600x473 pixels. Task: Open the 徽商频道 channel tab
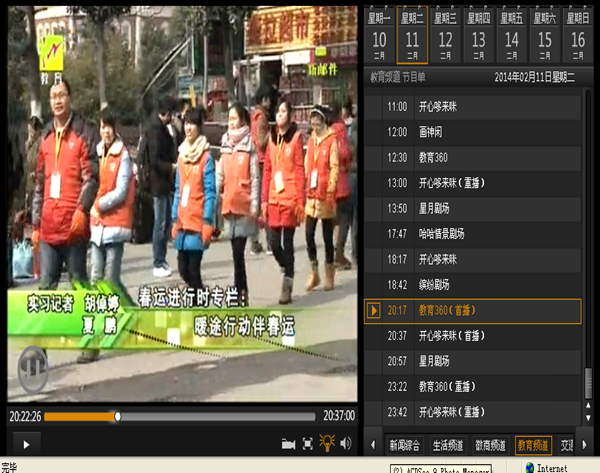490,445
